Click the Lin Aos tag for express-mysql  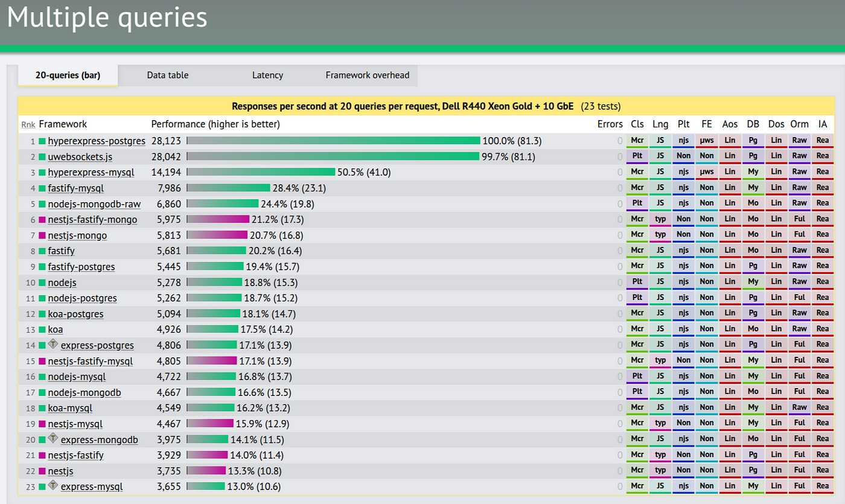[730, 486]
